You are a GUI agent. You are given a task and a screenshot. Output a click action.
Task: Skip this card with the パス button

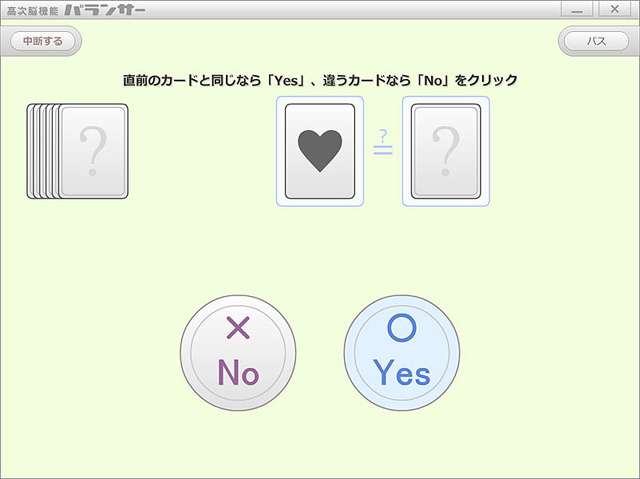pos(596,41)
